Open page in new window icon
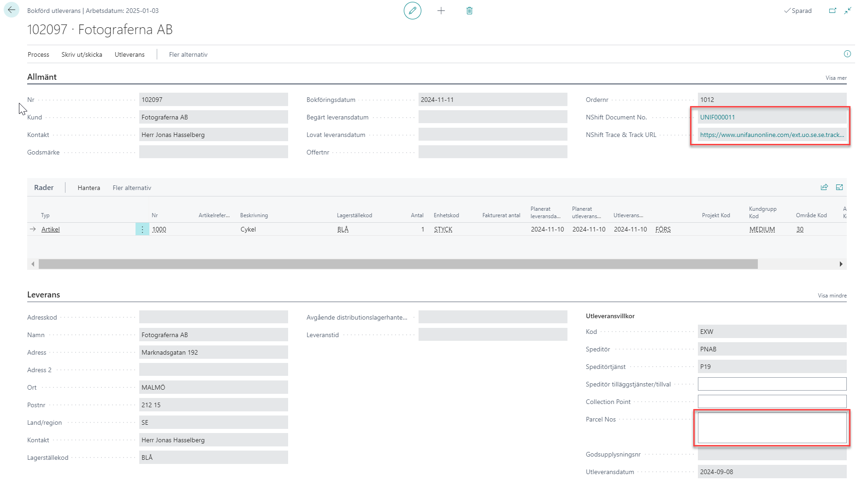The image size is (868, 487). tap(833, 11)
